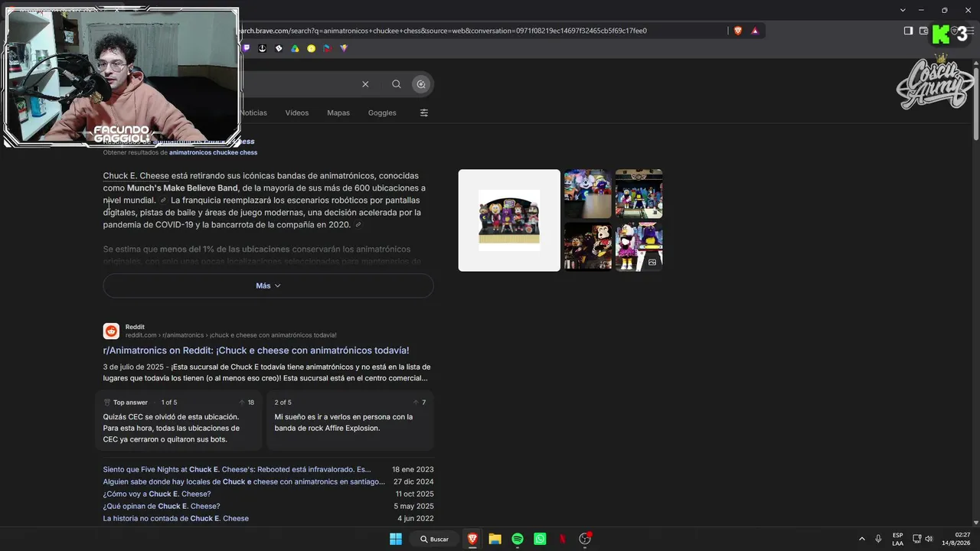
Task: Open 'La historia no contada de Chuck E. Cheese' link
Action: (176, 518)
